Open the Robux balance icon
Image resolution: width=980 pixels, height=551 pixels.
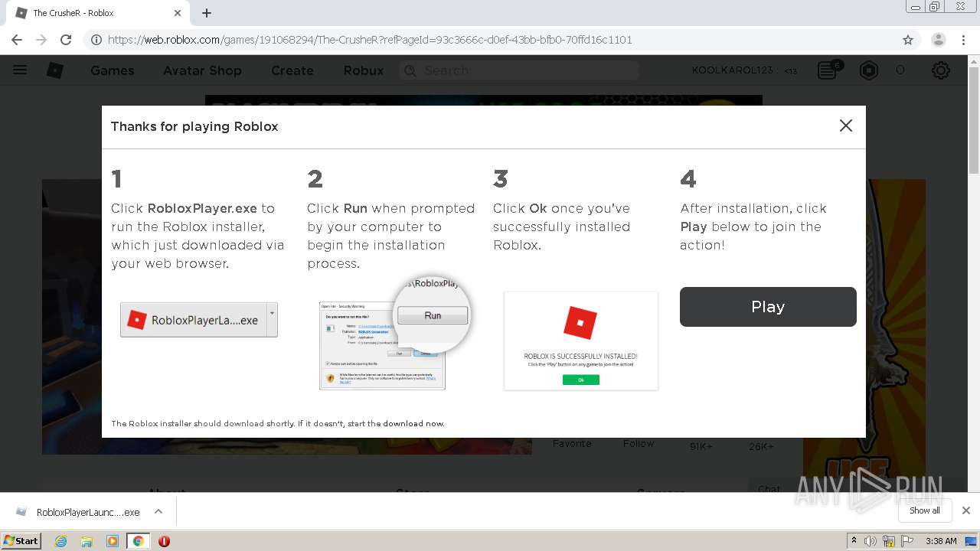click(x=869, y=70)
